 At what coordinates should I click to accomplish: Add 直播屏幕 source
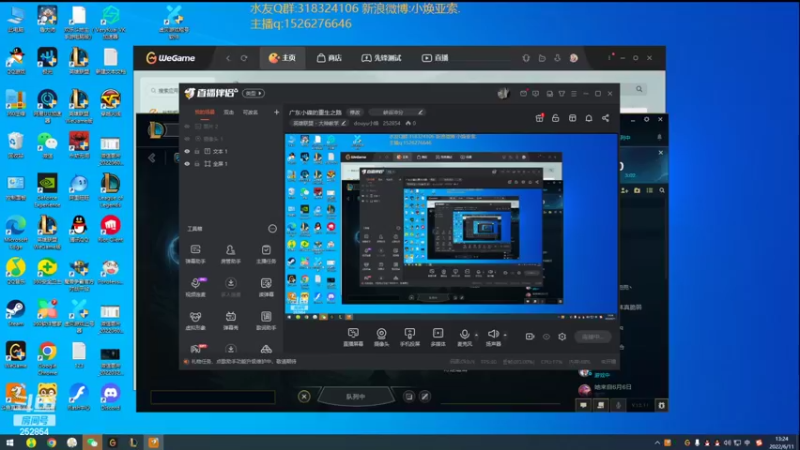click(x=353, y=337)
